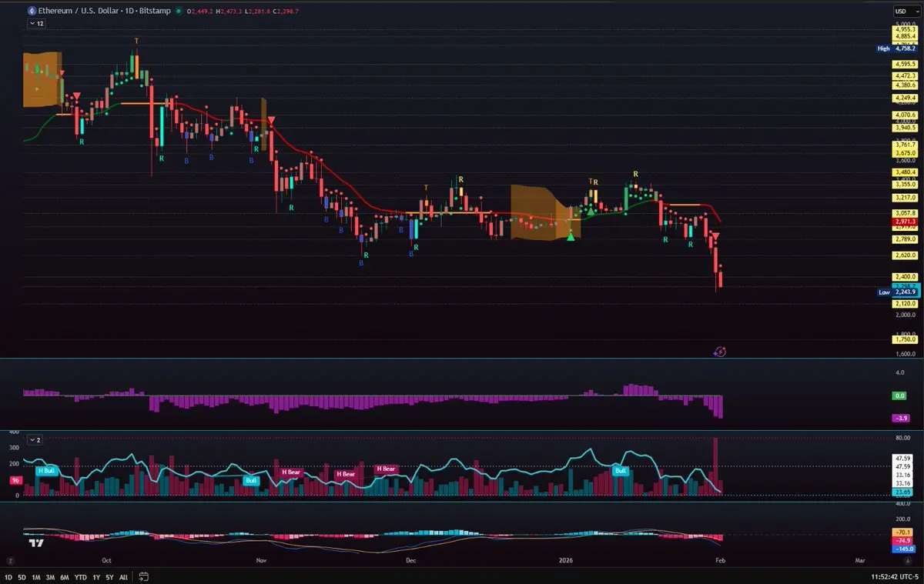The height and width of the screenshot is (584, 924).
Task: Click the green market status dot
Action: 179,12
